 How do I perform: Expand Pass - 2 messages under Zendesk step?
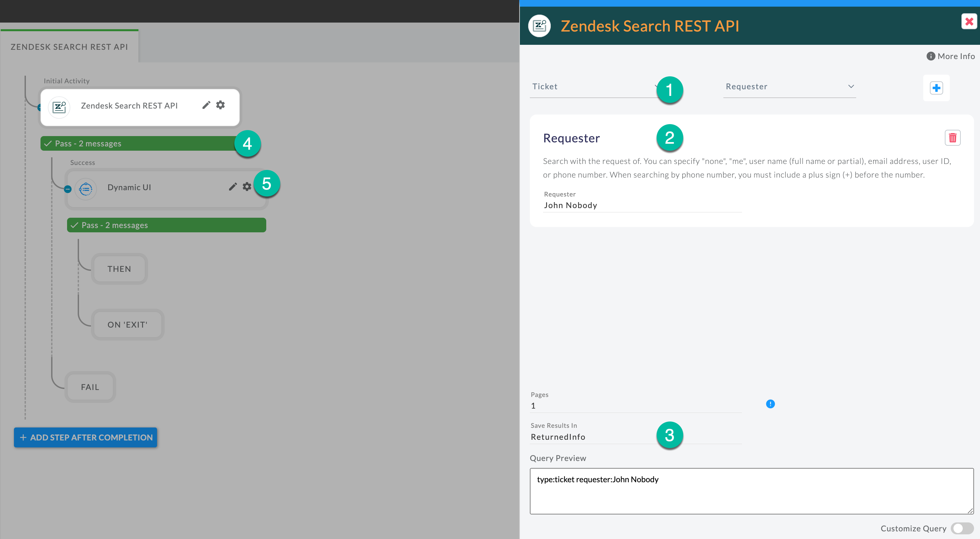[x=141, y=143]
